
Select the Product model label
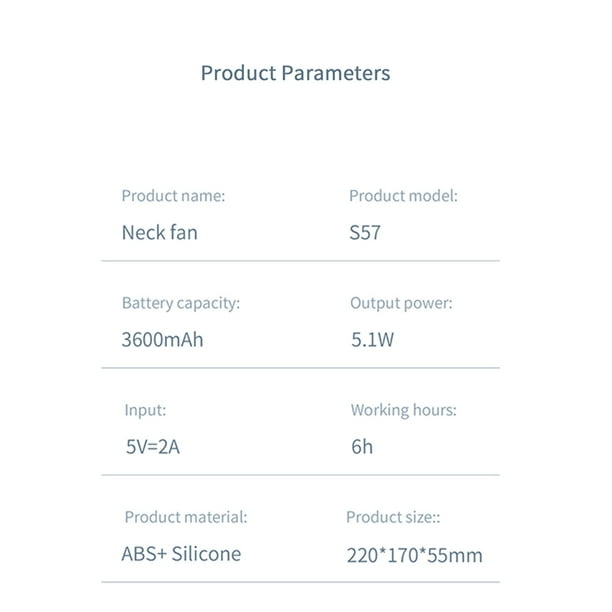click(403, 196)
